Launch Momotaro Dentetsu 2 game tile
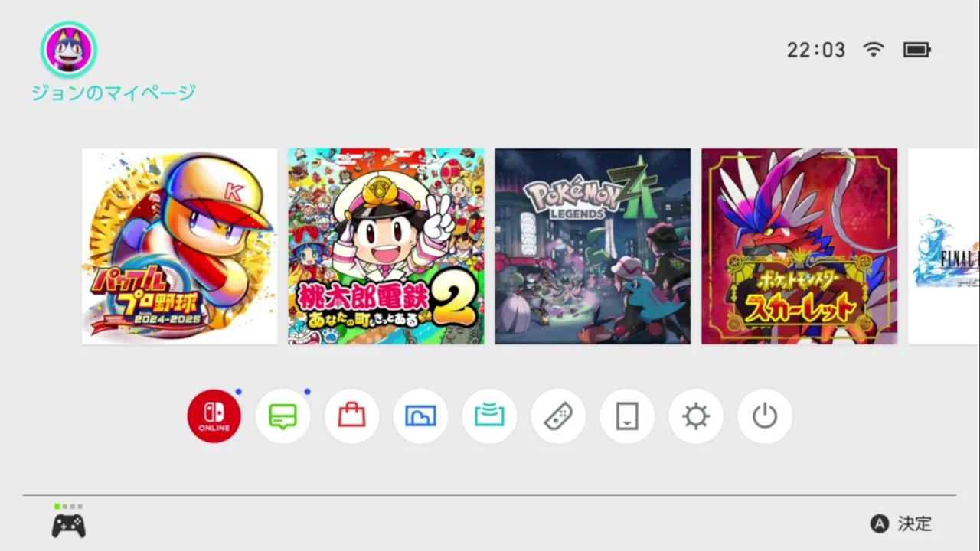The height and width of the screenshot is (551, 980). [387, 246]
